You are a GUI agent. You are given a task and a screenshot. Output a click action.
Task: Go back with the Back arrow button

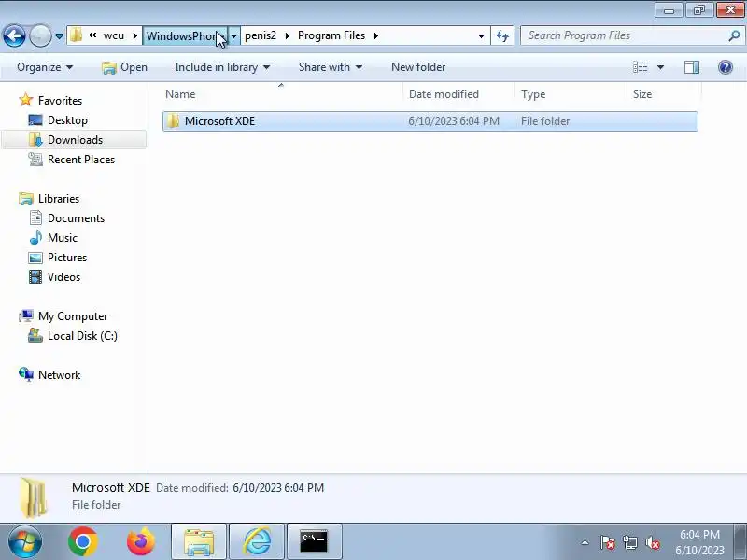click(x=14, y=35)
